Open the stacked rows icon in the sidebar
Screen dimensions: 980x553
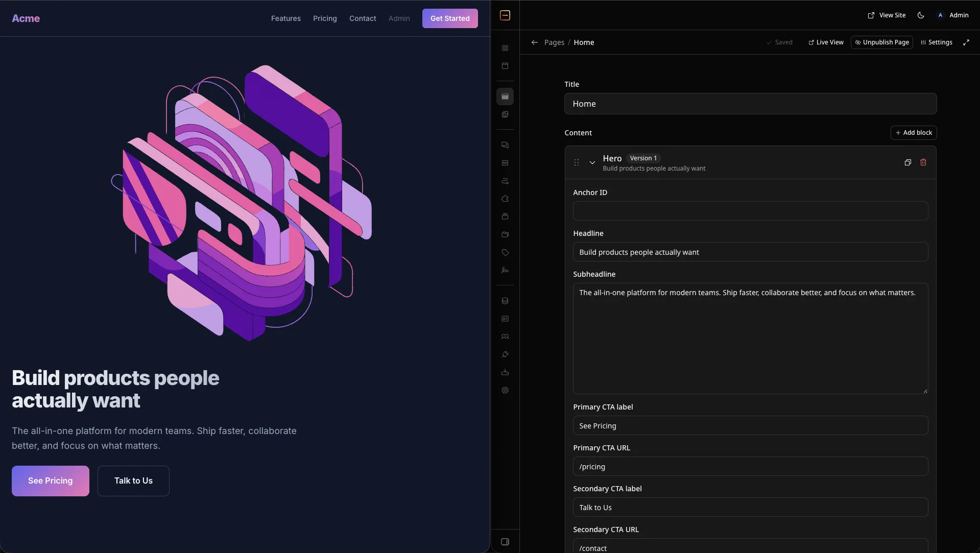[x=505, y=163]
